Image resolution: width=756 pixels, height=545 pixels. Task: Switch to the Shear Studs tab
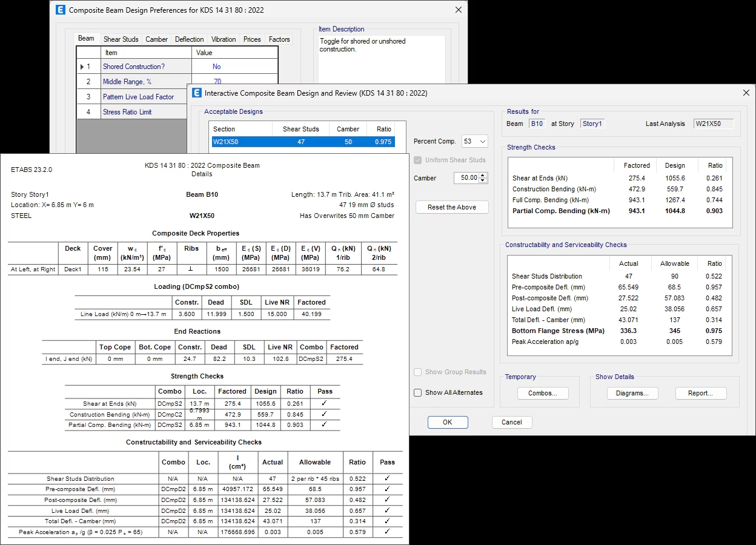121,39
